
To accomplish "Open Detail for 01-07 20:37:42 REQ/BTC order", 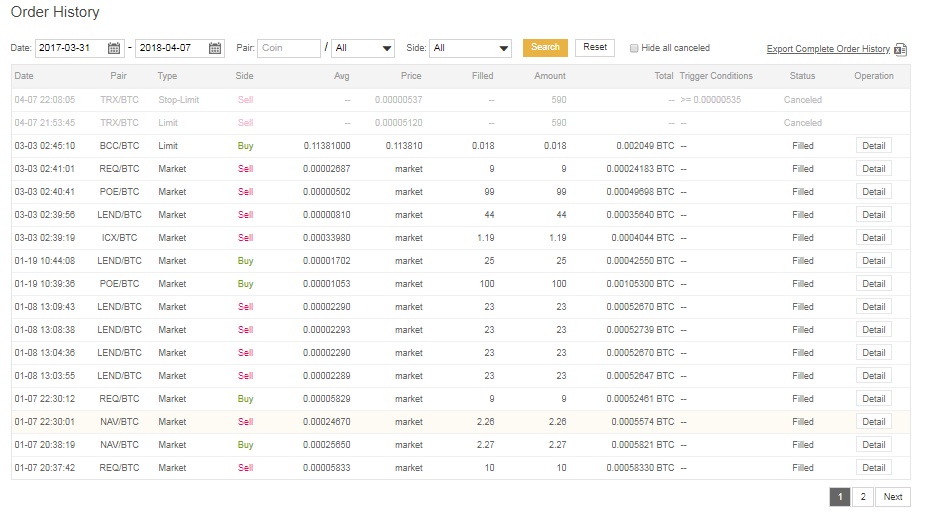I will coord(873,468).
